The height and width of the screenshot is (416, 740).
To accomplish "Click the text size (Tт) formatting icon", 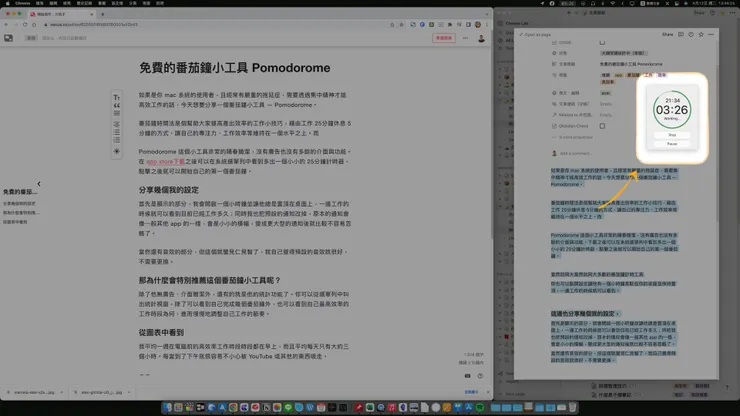I will click(x=117, y=97).
